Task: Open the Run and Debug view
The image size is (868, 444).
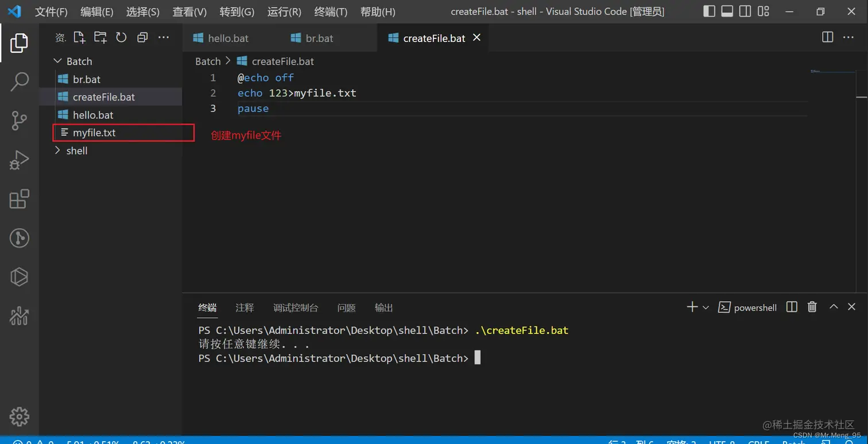Action: coord(19,159)
